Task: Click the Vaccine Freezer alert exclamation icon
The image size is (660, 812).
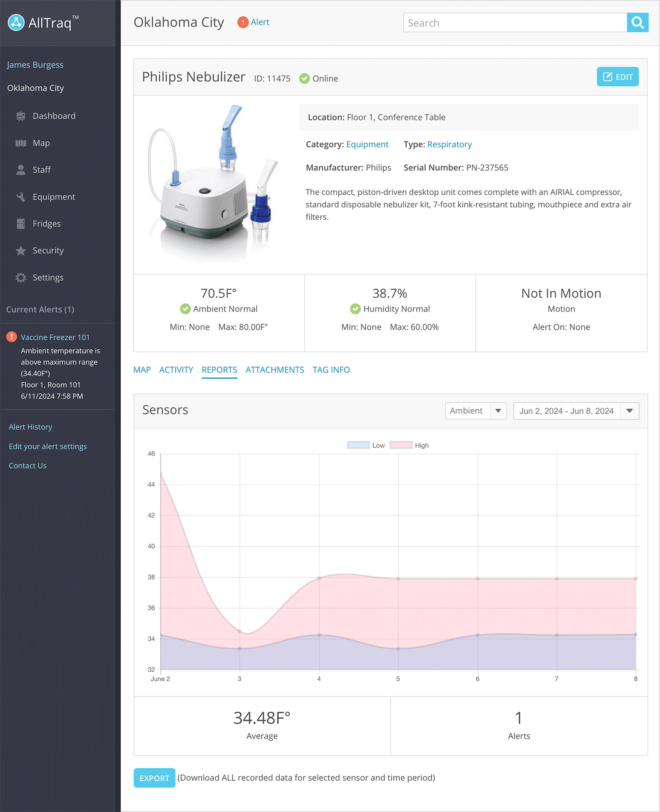Action: [12, 337]
